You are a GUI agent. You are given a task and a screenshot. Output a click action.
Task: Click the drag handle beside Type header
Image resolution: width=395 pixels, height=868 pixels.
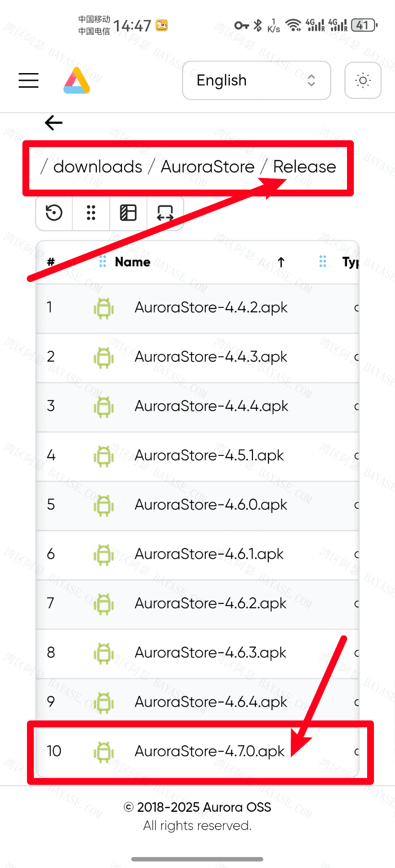point(323,261)
